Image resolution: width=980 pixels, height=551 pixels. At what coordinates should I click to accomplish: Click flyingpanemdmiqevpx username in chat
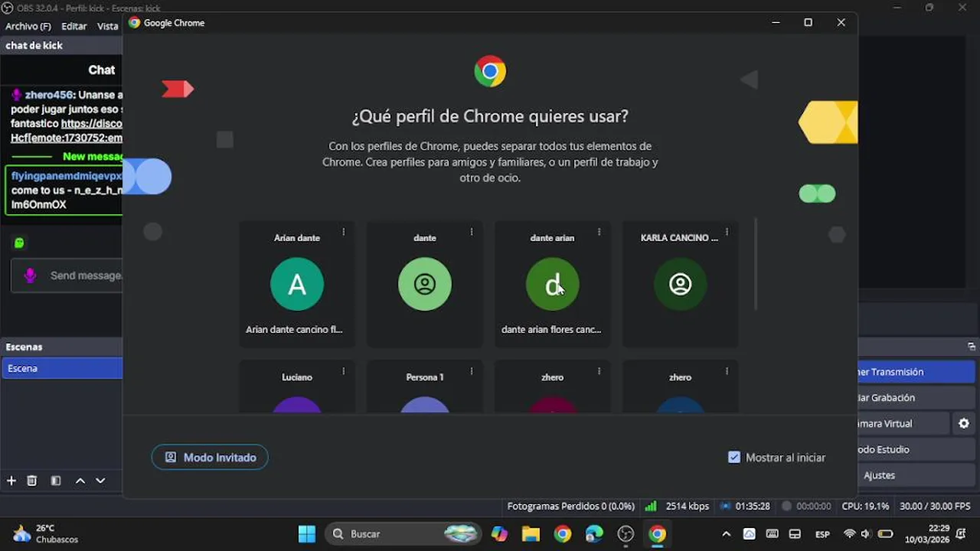(x=67, y=176)
